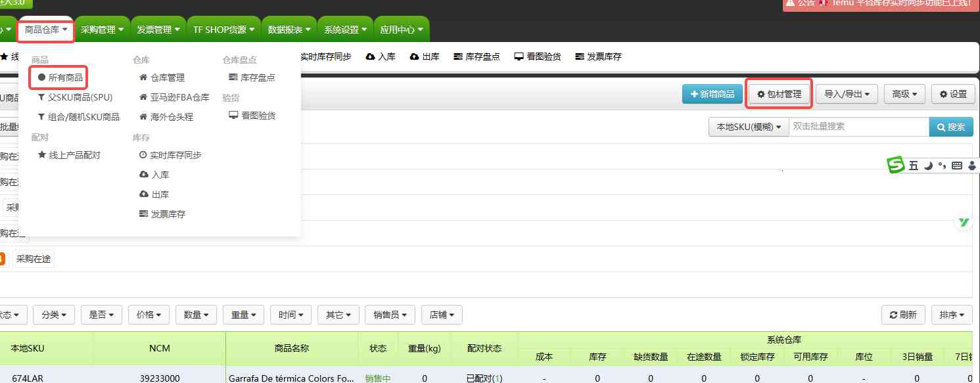The width and height of the screenshot is (980, 383).
Task: Open 所有商品 in the dropdown menu
Action: coord(60,78)
